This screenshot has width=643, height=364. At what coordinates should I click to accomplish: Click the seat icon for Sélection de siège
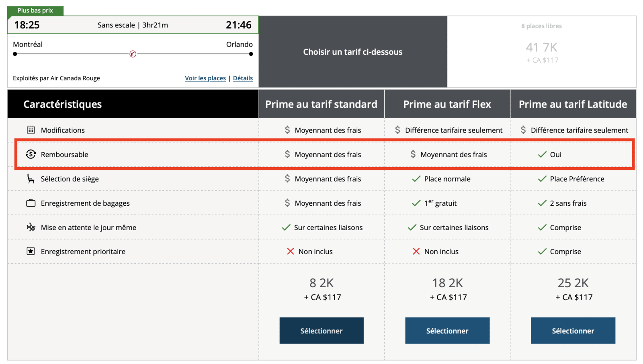pos(31,179)
